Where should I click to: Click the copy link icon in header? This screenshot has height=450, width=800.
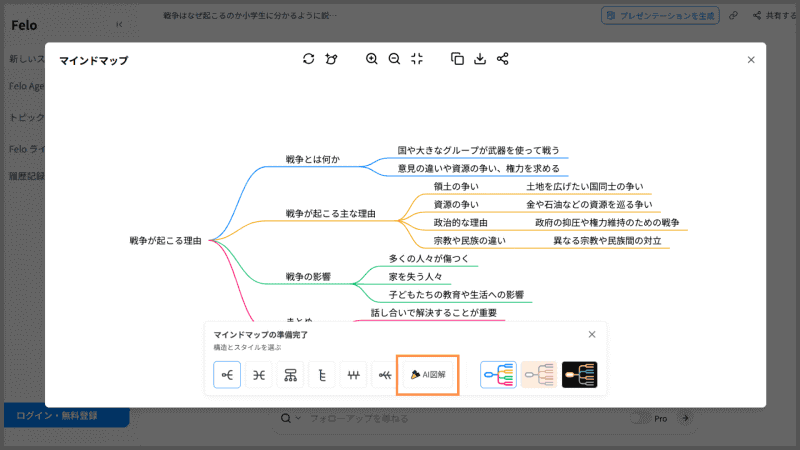733,15
